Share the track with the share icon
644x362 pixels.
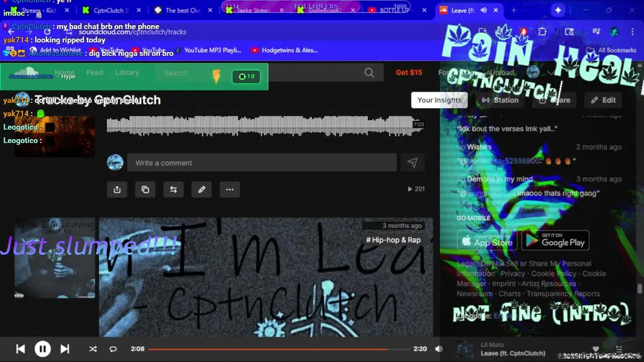pyautogui.click(x=117, y=190)
